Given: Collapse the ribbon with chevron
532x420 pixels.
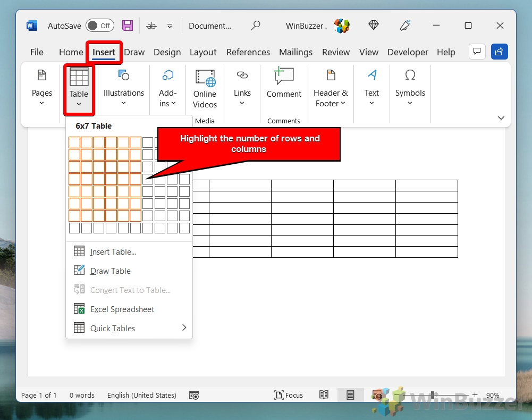Looking at the screenshot, I should (x=501, y=117).
